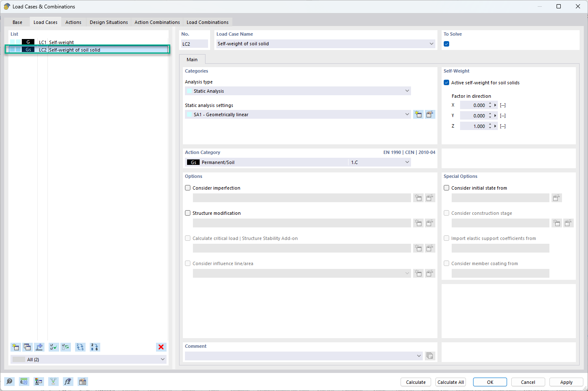
Task: Uncheck the To Solve checkbox
Action: point(447,44)
